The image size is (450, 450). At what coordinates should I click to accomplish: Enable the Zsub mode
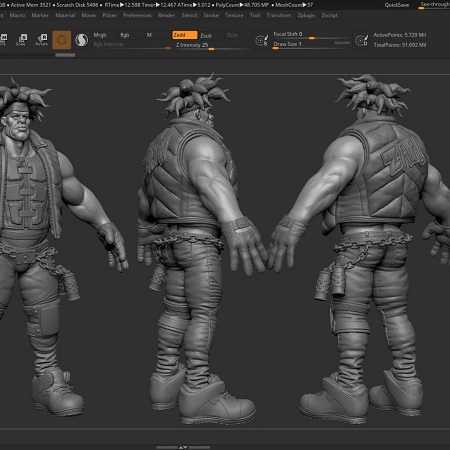tap(206, 35)
